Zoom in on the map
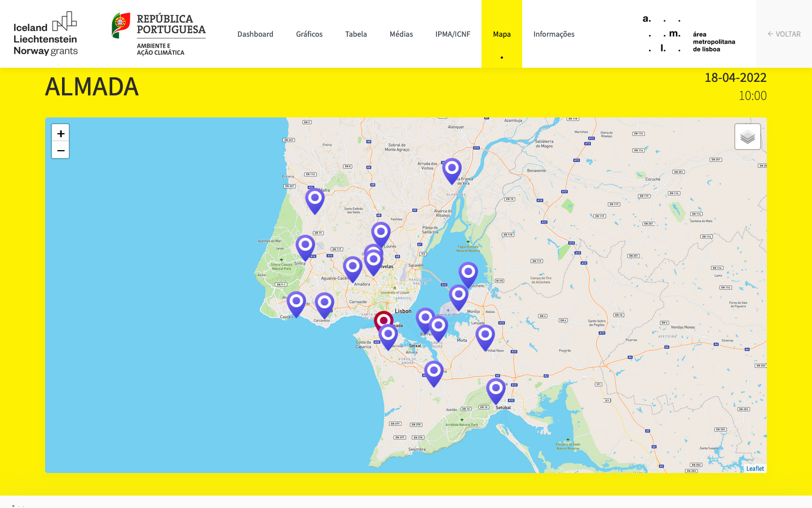812x508 pixels. (60, 133)
